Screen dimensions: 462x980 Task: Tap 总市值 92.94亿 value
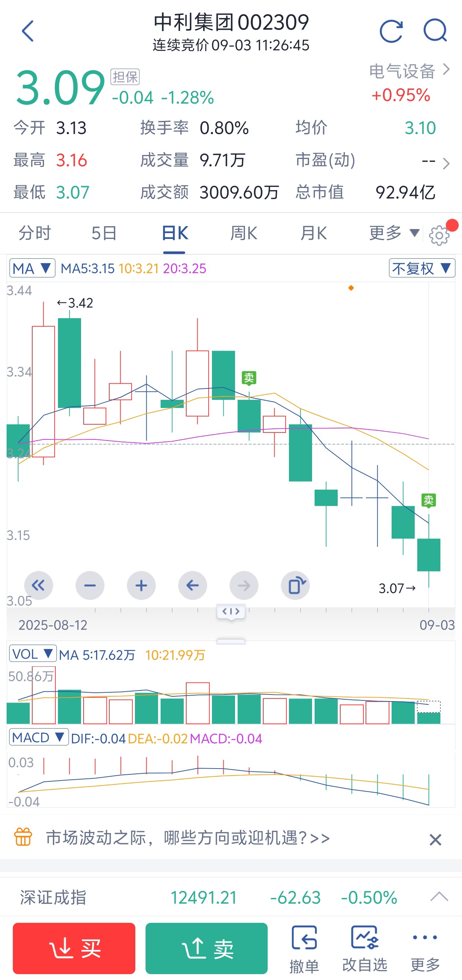click(x=405, y=192)
